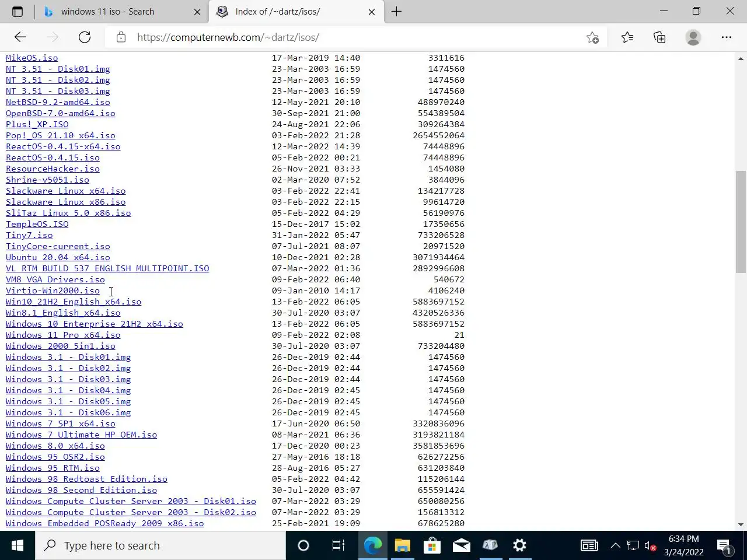The width and height of the screenshot is (747, 560).
Task: Open the Collections icon
Action: (660, 37)
